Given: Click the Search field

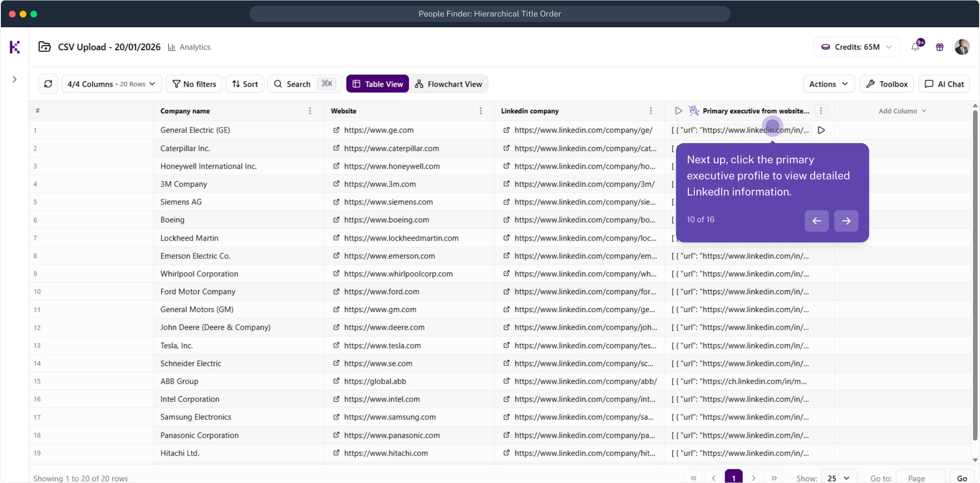Looking at the screenshot, I should [304, 84].
